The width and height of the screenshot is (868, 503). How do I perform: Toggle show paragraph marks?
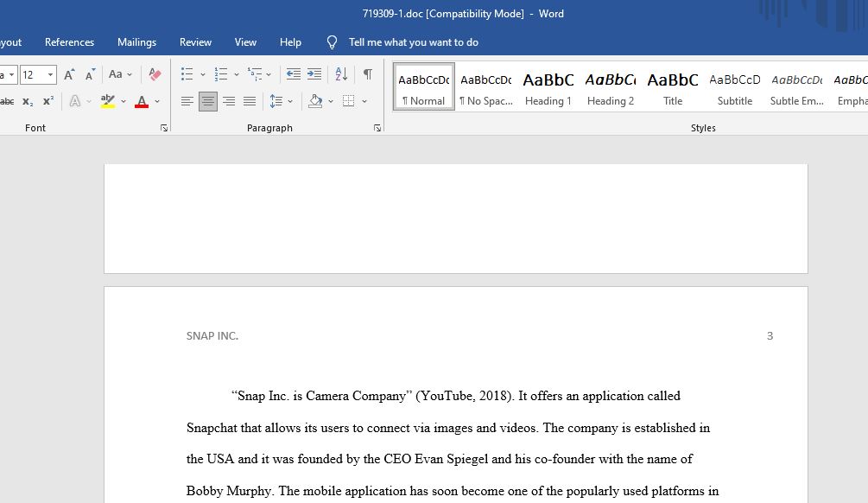point(367,74)
